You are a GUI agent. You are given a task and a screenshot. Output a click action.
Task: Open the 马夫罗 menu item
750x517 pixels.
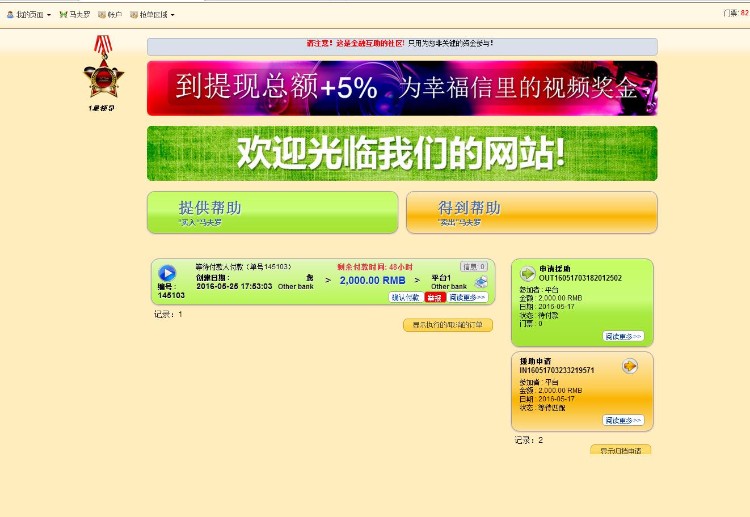pos(75,15)
